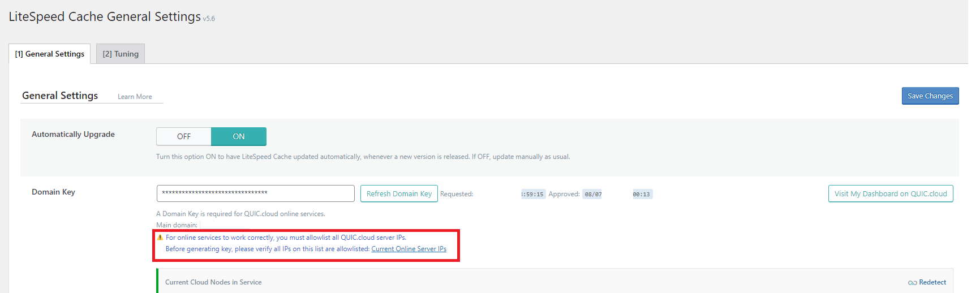Click the 'A Domain Key is required' note

click(240, 214)
